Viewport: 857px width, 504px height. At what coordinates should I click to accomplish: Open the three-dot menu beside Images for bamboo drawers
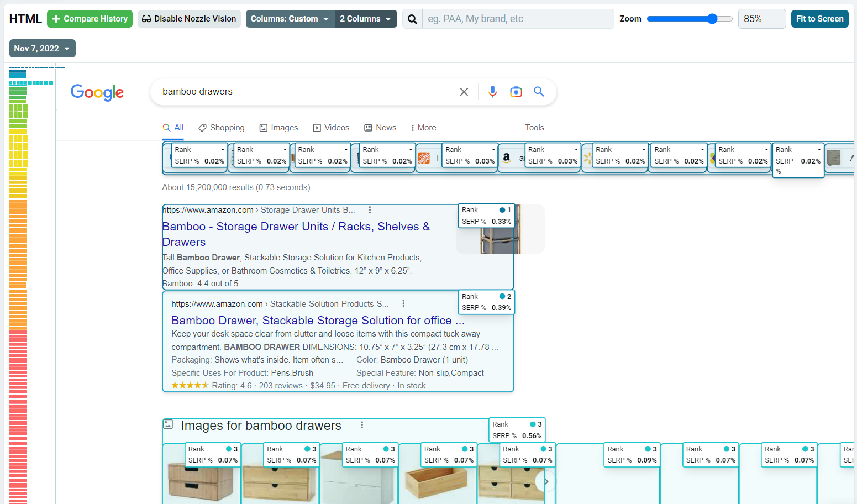362,425
